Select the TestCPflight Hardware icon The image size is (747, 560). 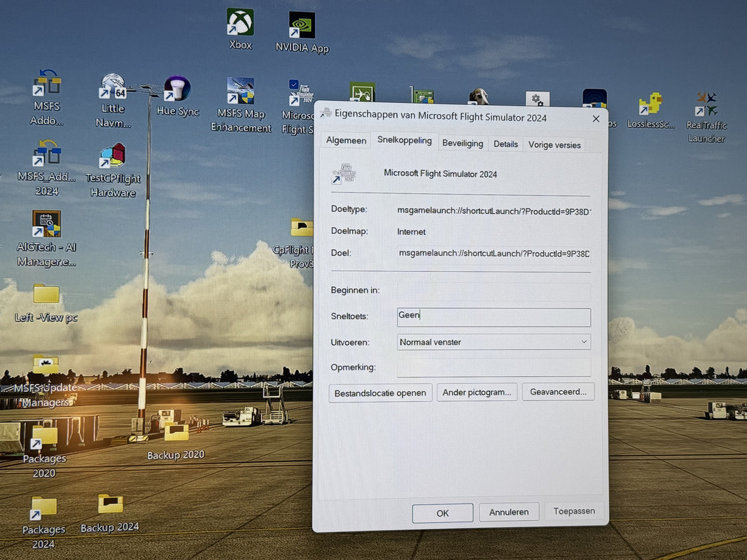coord(113,170)
